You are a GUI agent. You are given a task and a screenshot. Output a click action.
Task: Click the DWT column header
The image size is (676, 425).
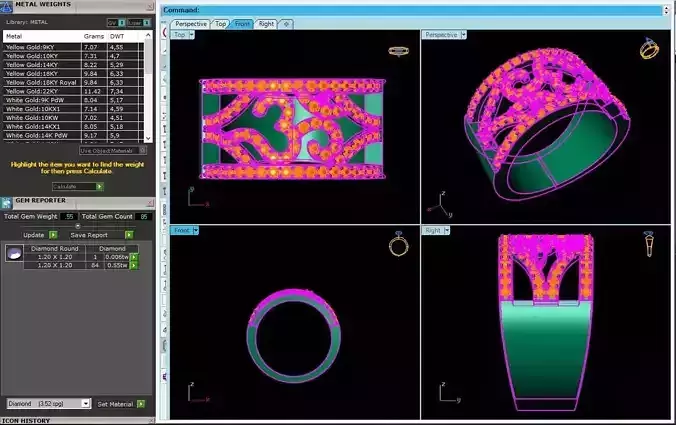[117, 36]
